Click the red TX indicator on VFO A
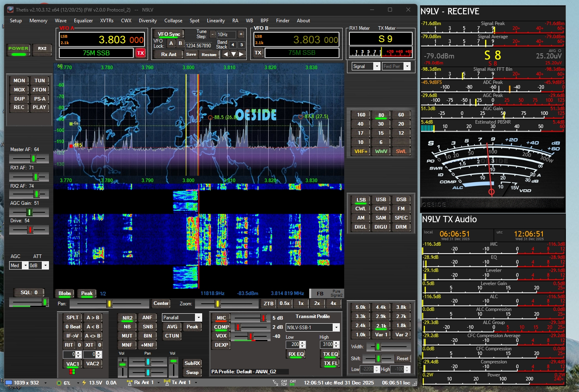The height and width of the screenshot is (392, 579). (x=140, y=53)
